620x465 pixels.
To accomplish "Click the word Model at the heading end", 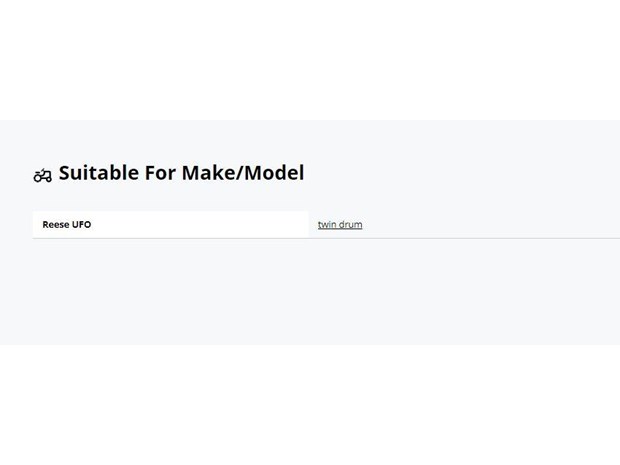I will coord(274,173).
